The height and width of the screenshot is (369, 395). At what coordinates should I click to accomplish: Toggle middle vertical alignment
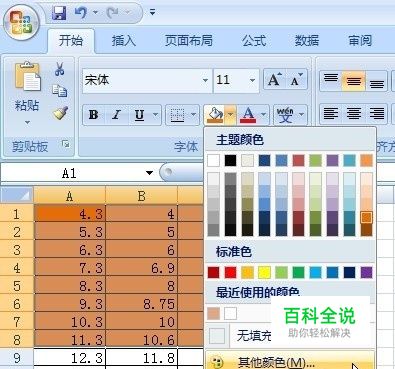[x=354, y=81]
